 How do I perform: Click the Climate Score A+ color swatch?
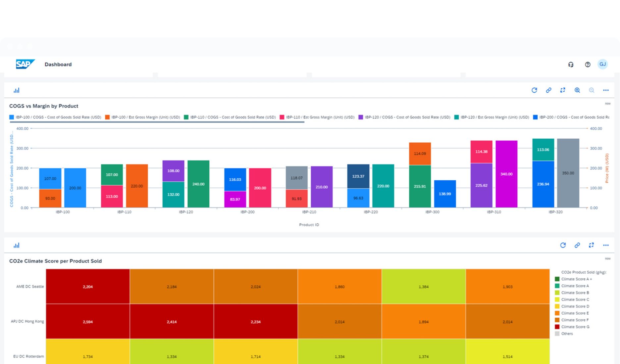(557, 279)
